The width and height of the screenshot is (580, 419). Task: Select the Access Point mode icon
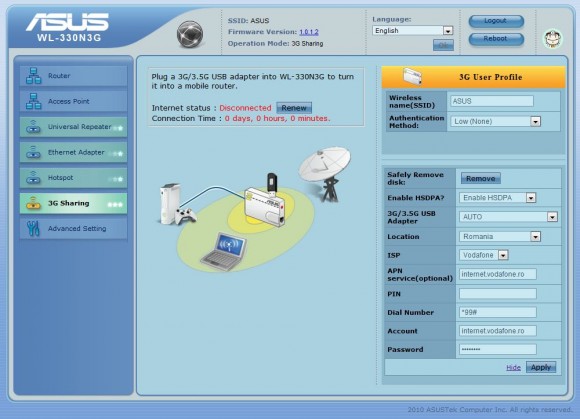tap(33, 101)
